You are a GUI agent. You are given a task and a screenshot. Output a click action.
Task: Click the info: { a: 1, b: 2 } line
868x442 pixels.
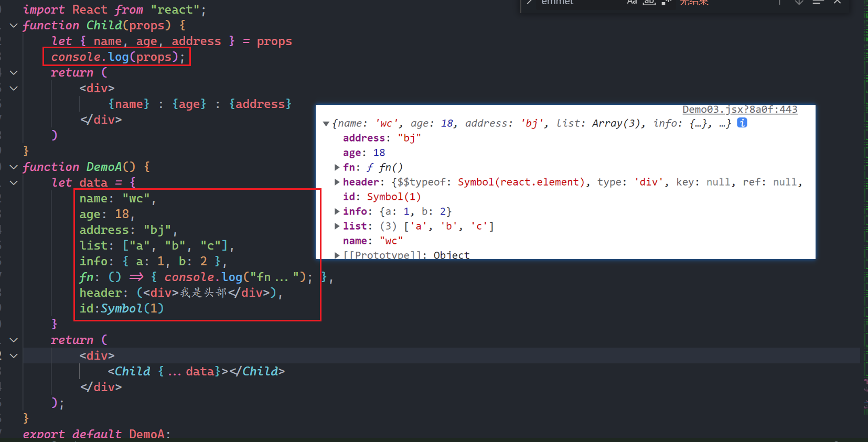(153, 261)
